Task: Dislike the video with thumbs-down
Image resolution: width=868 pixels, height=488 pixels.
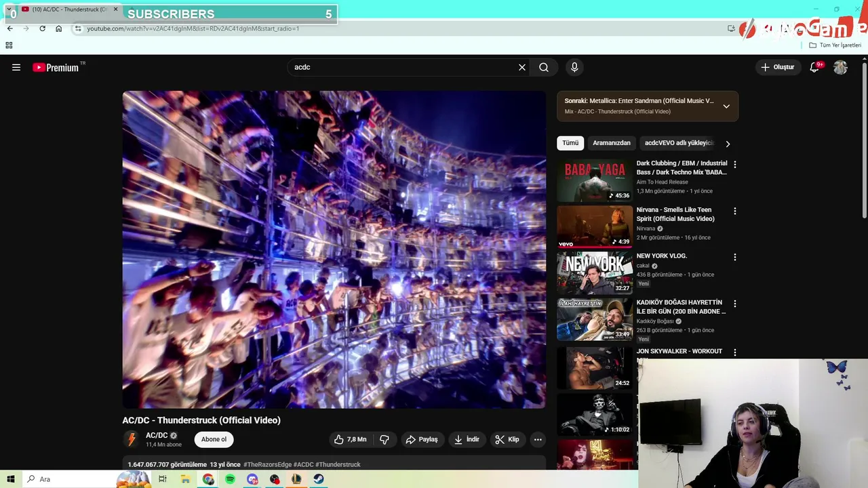Action: tap(384, 439)
